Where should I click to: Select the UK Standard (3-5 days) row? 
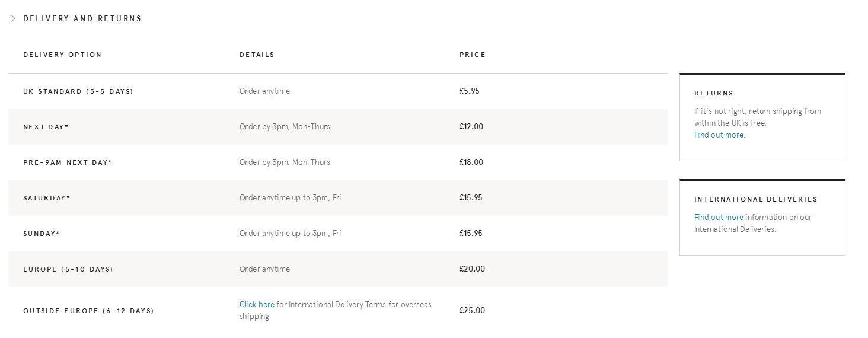78,91
